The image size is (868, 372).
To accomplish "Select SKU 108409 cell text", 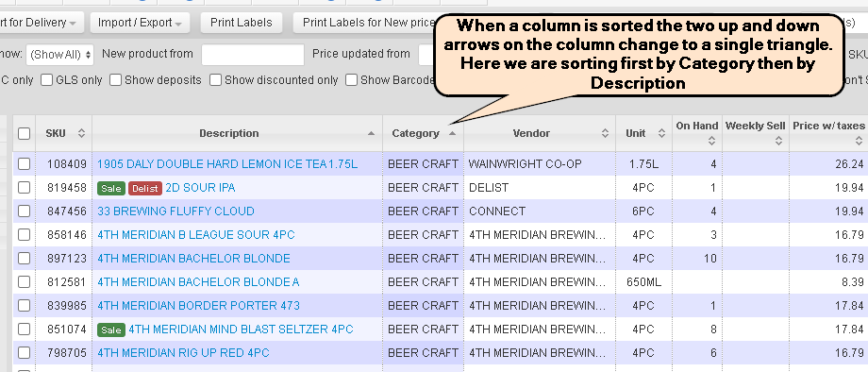I will pyautogui.click(x=67, y=164).
